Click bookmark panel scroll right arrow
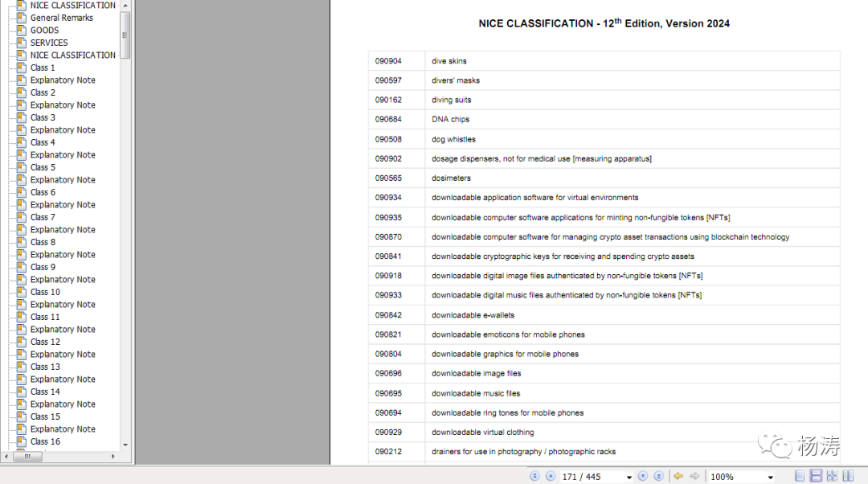Image resolution: width=868 pixels, height=484 pixels. pyautogui.click(x=113, y=457)
